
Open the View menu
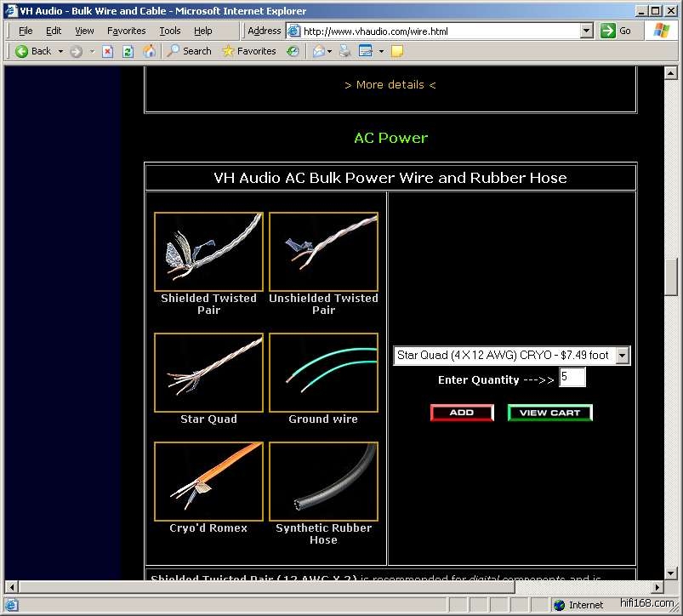pos(84,31)
